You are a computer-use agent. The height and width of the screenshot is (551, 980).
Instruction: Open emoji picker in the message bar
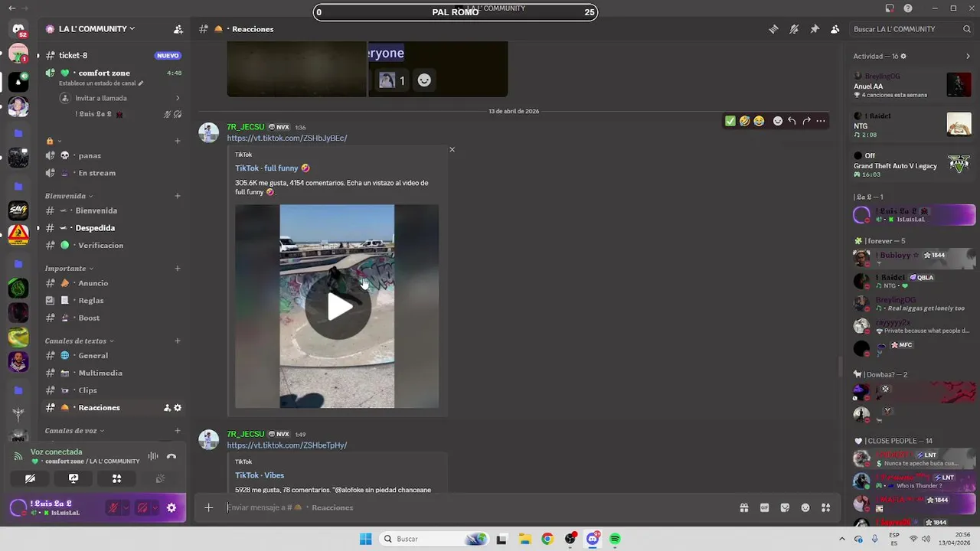[x=805, y=507]
